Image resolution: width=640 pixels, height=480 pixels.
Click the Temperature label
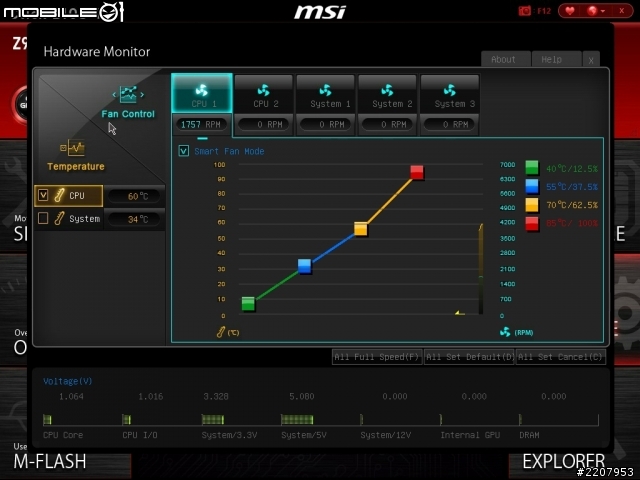coord(76,167)
